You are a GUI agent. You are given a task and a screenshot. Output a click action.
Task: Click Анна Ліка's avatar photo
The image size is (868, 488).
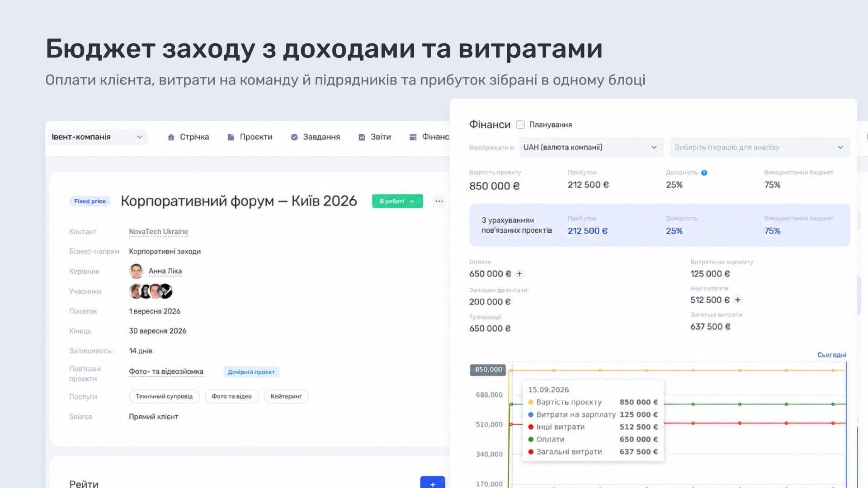[x=136, y=271]
